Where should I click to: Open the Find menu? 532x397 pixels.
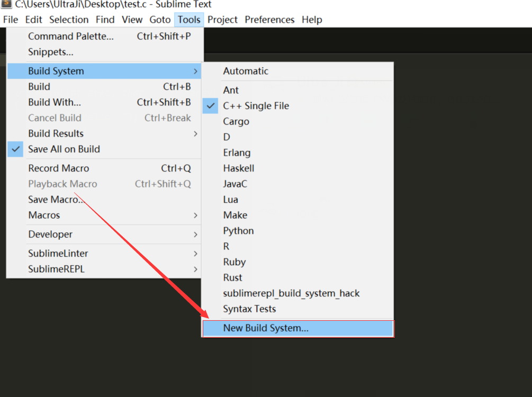point(105,20)
